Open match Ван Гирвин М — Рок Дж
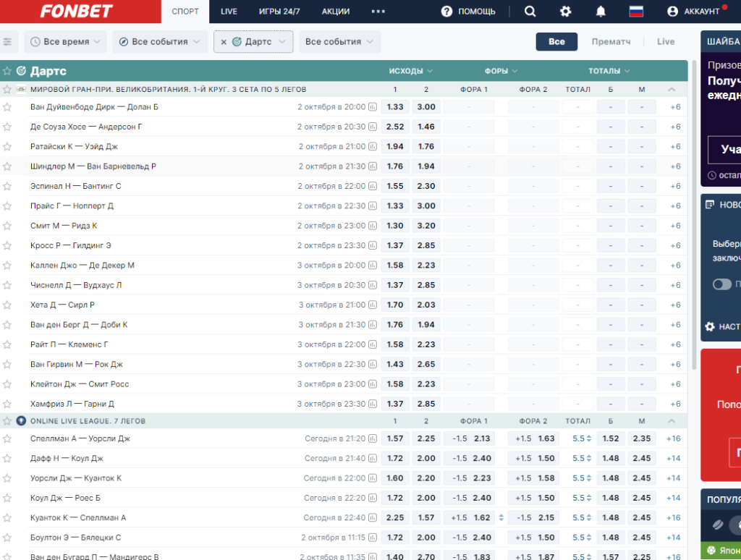This screenshot has height=560, width=741. click(x=77, y=365)
